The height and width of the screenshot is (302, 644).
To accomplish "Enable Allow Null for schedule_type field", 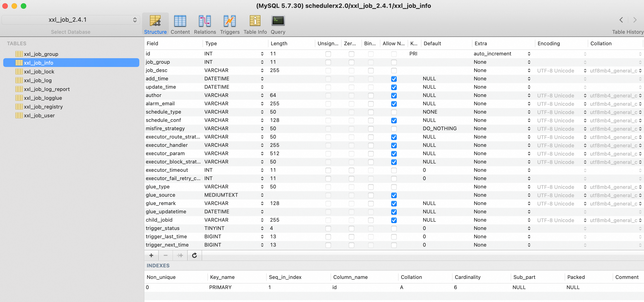I will [x=394, y=112].
